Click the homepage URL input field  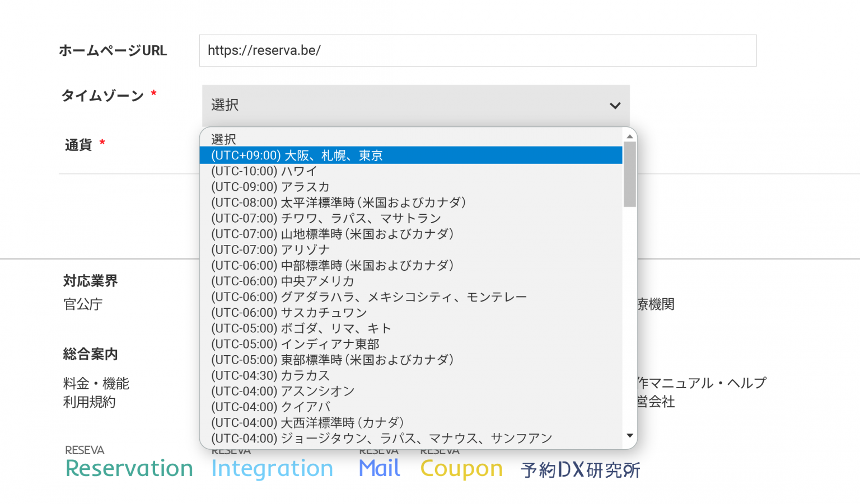(x=477, y=50)
